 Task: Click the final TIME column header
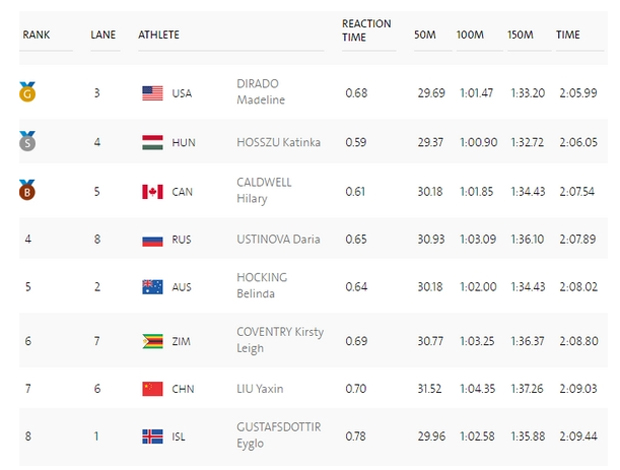[x=568, y=34]
